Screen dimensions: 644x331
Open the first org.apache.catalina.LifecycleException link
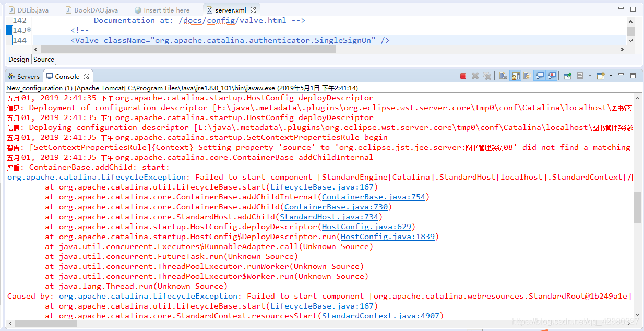coord(97,177)
